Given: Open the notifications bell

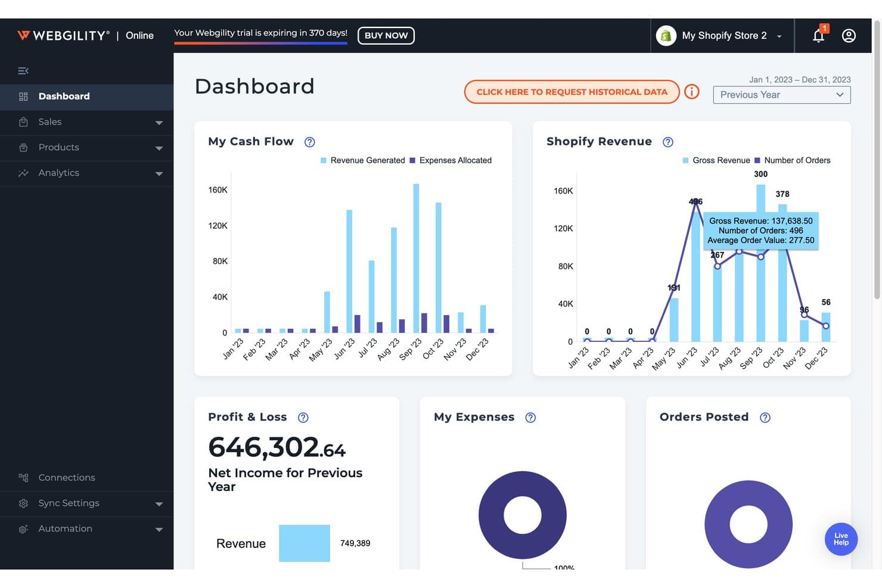Looking at the screenshot, I should [819, 36].
